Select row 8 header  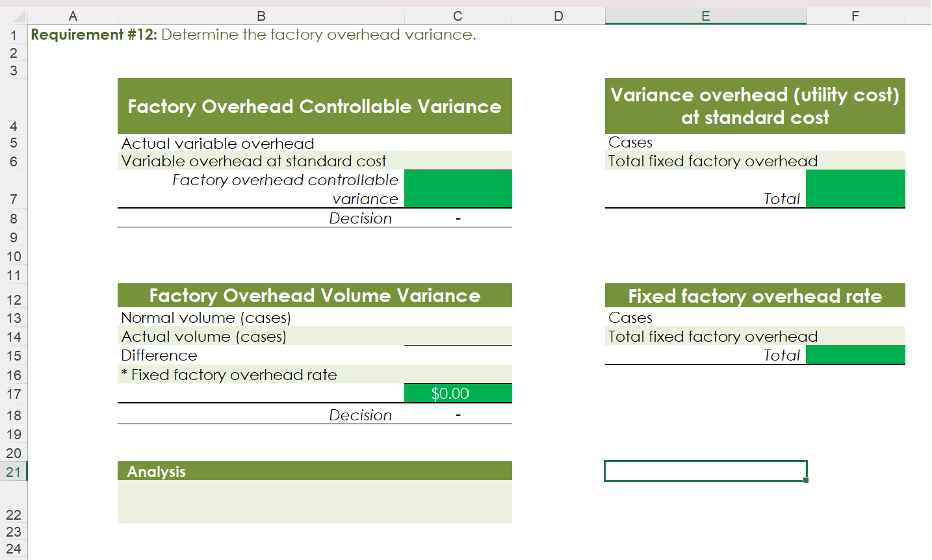[x=14, y=218]
